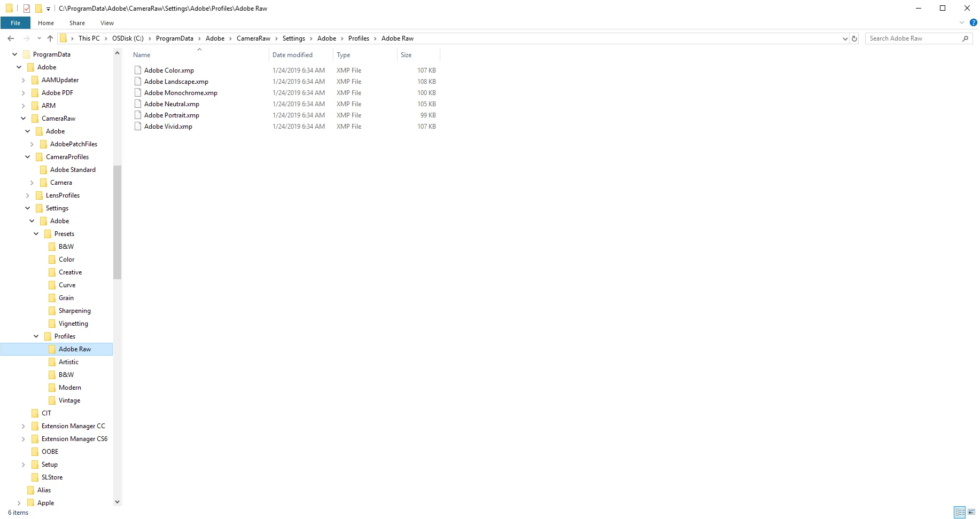Go up one folder level
This screenshot has width=980, height=519.
click(x=50, y=38)
